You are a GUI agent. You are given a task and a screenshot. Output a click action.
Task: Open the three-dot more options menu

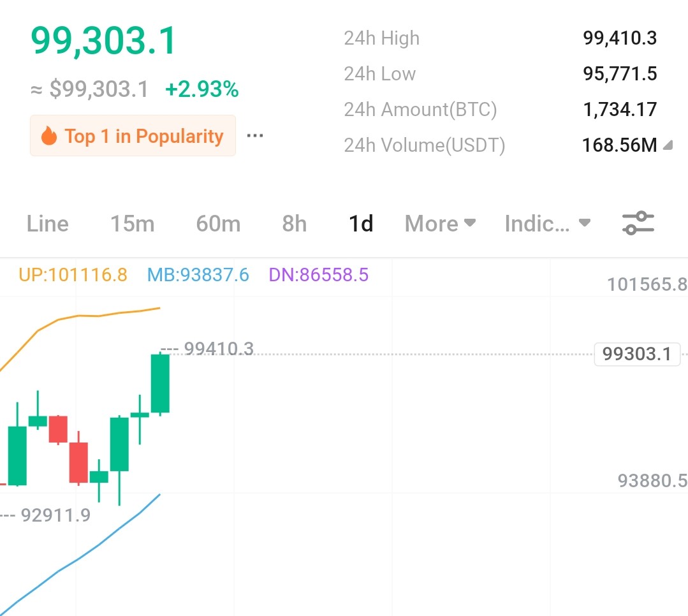click(255, 136)
